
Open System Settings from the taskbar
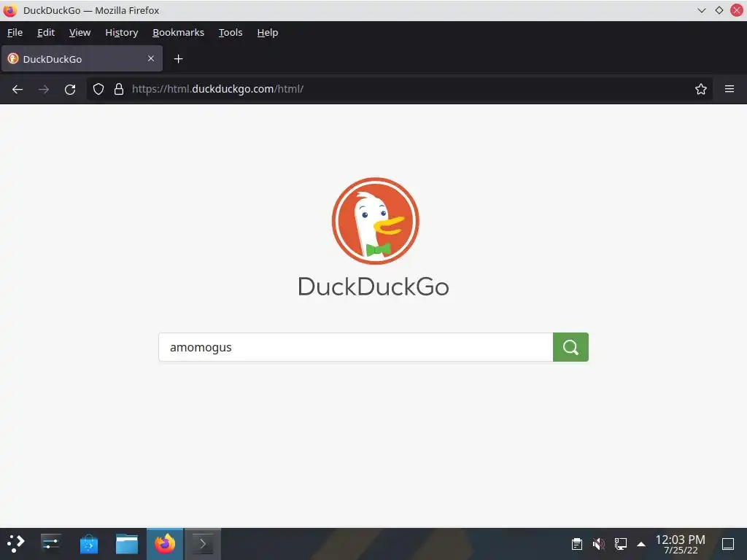(50, 544)
